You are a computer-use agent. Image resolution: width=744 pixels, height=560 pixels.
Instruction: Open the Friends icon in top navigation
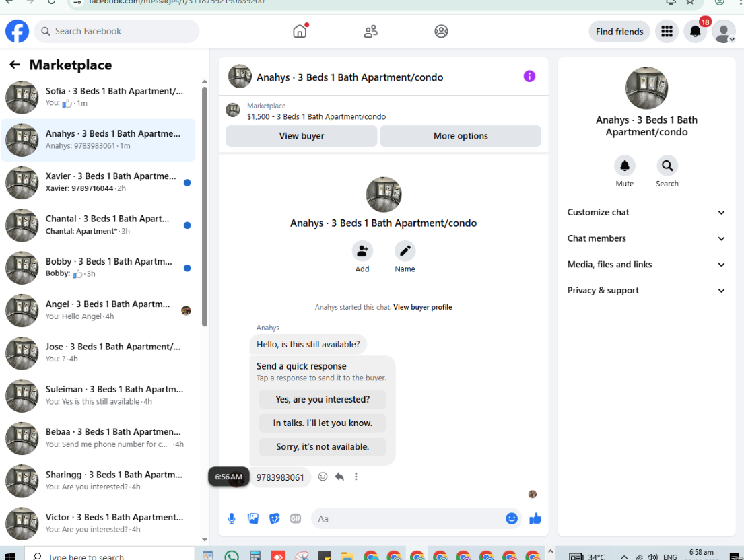[x=370, y=31]
